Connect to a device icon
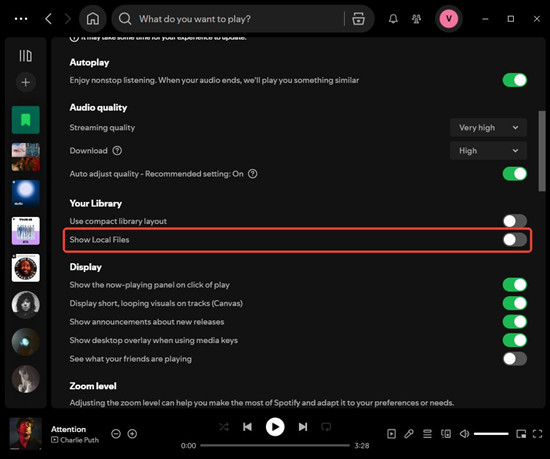This screenshot has width=550, height=459. (x=446, y=434)
